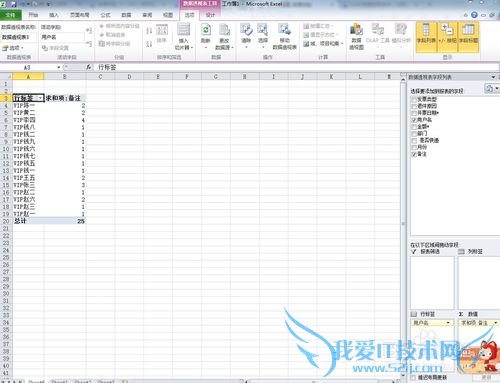500x383 pixels.
Task: Check the Defer Layout Update checkbox
Action: point(414,378)
